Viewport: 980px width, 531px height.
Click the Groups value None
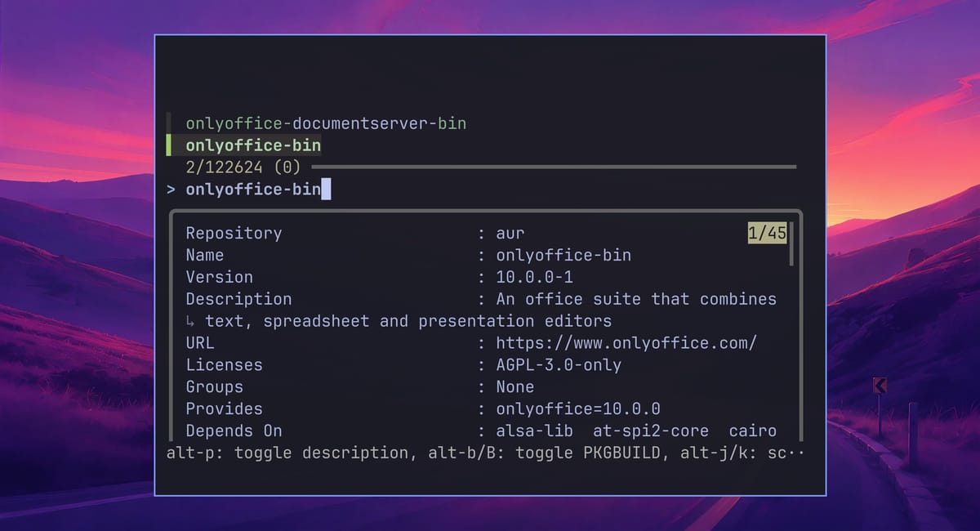tap(515, 387)
